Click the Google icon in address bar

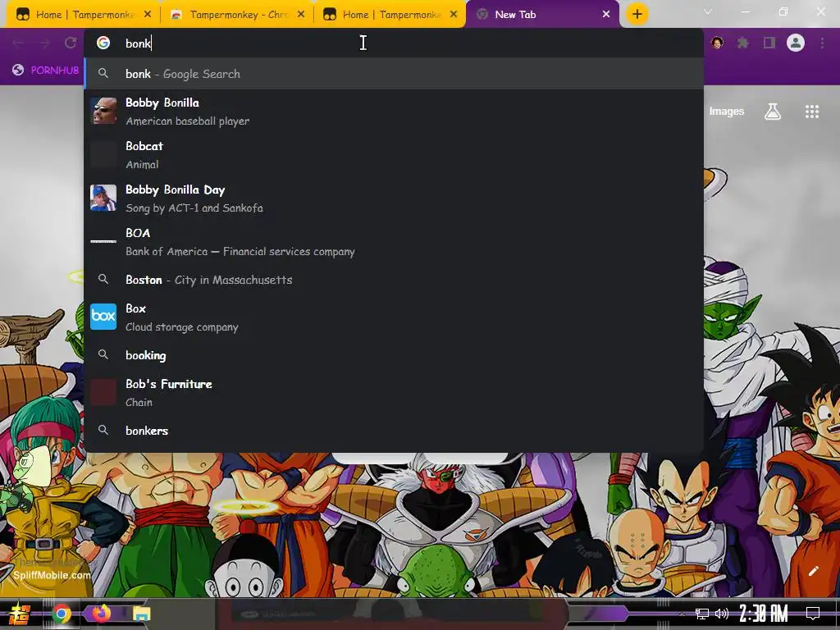103,43
